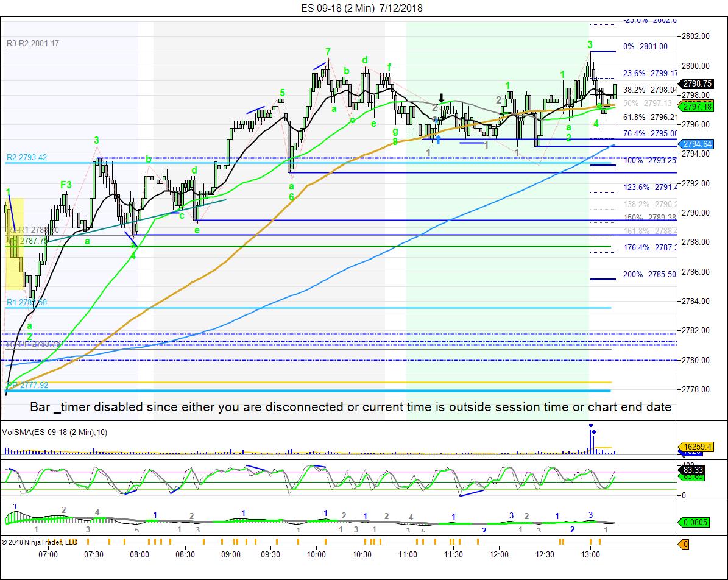Click the green F3 wave label
Screen dimensions: 728x580
[66, 185]
